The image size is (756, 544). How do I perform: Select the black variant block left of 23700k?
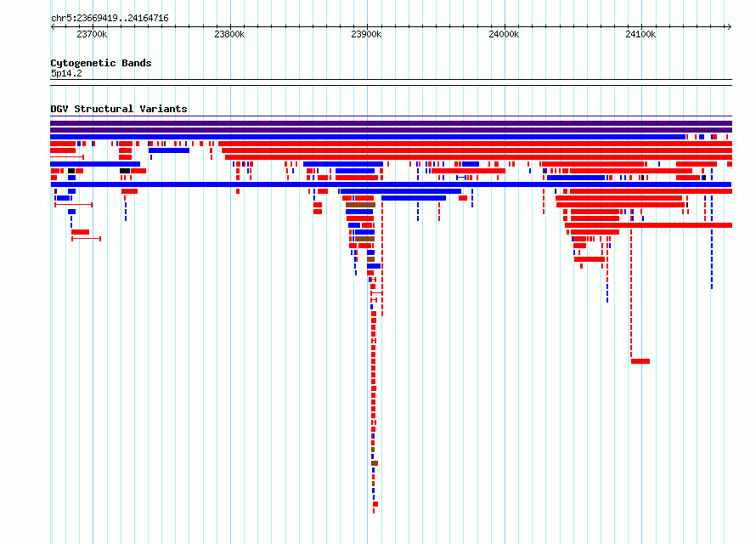click(x=71, y=171)
